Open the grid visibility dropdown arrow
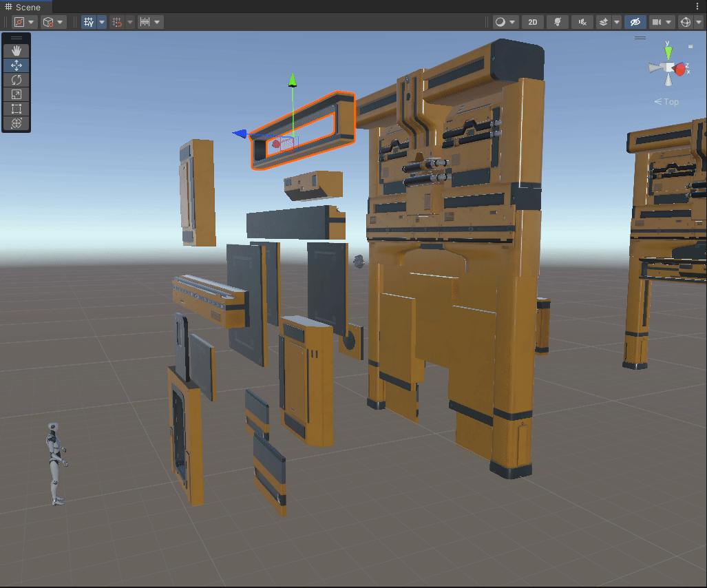 pyautogui.click(x=101, y=21)
